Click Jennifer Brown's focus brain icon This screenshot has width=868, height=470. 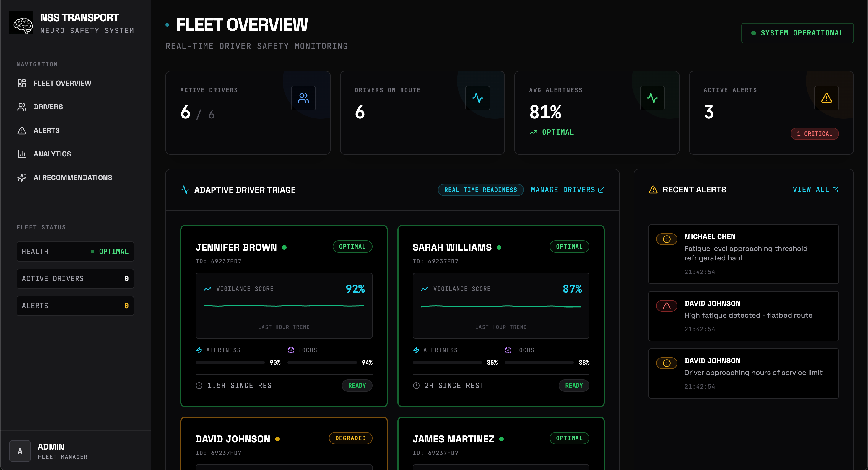click(291, 350)
